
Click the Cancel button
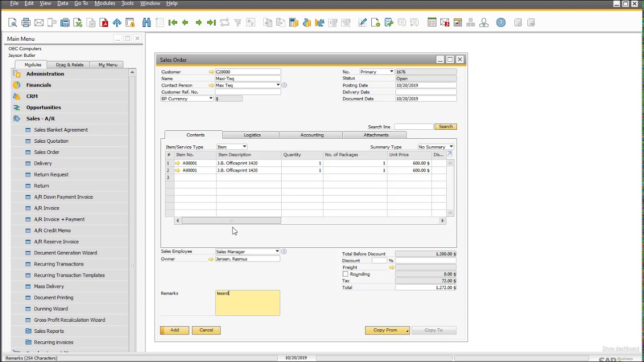coord(206,330)
